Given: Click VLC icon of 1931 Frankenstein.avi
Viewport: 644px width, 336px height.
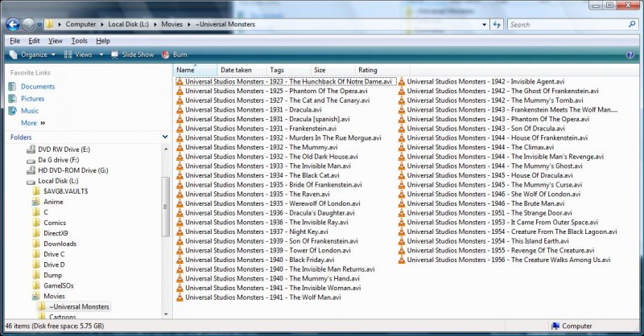Looking at the screenshot, I should pos(180,129).
